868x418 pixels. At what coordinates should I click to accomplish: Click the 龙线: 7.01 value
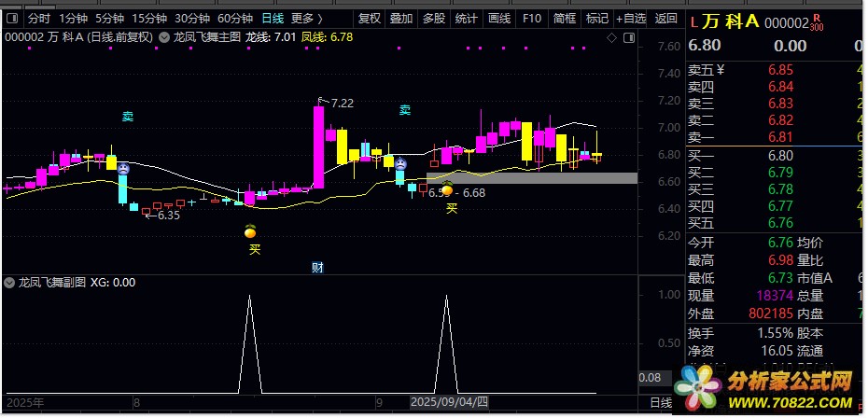pos(270,37)
